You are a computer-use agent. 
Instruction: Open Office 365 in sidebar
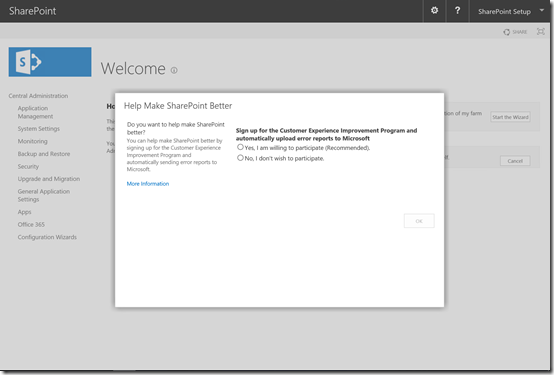tap(31, 224)
